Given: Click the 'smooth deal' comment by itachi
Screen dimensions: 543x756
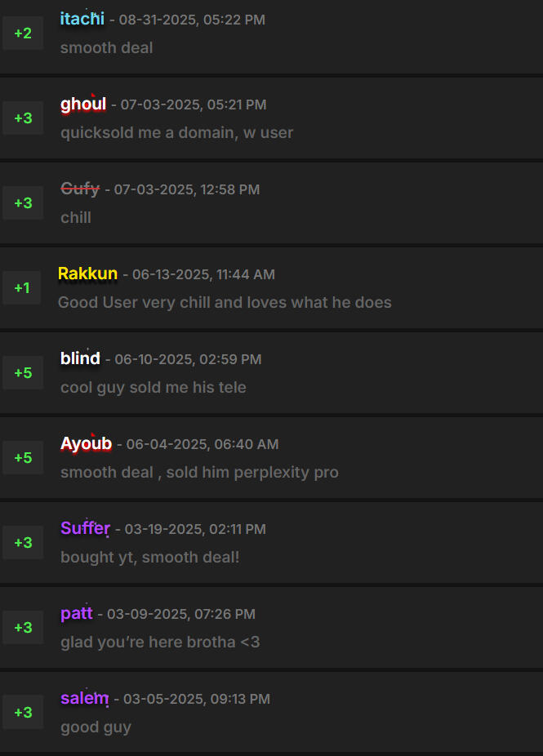Looking at the screenshot, I should tap(106, 47).
